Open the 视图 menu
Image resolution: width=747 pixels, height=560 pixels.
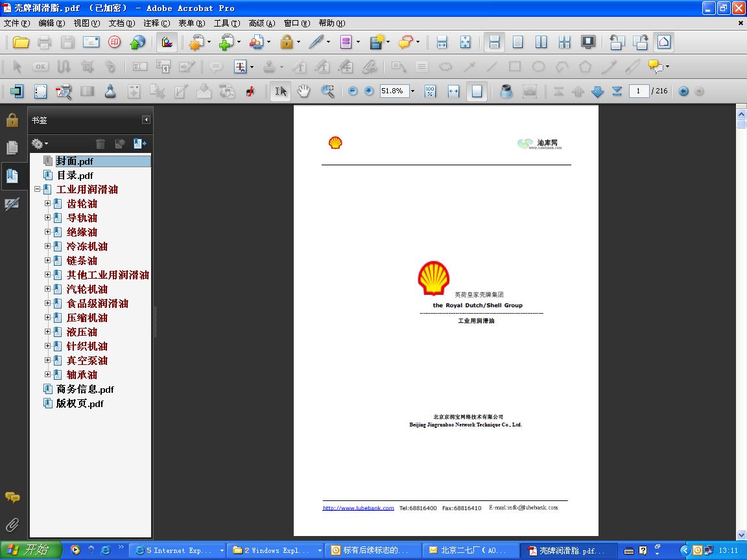point(87,23)
